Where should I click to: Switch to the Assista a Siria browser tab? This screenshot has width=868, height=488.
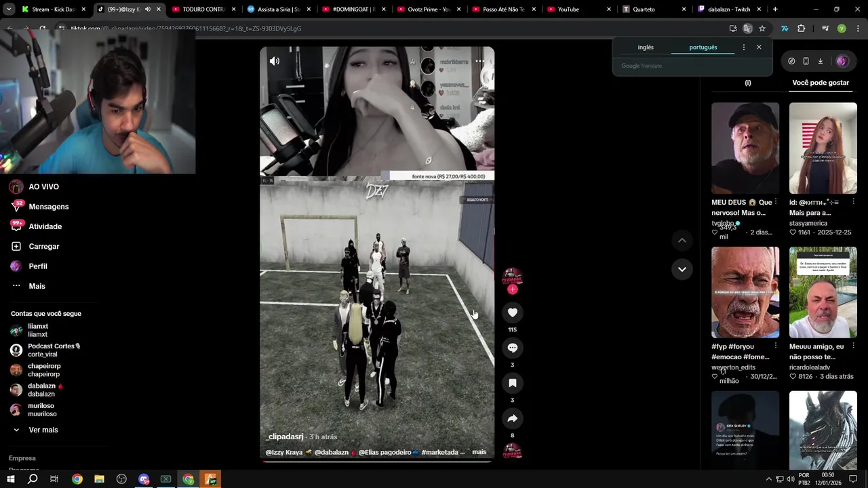(278, 9)
